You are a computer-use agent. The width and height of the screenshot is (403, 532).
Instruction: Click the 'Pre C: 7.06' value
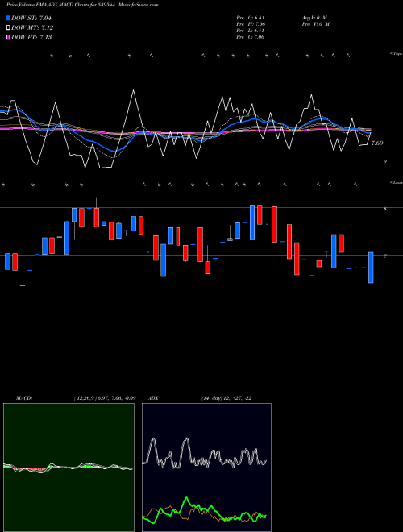tap(251, 37)
